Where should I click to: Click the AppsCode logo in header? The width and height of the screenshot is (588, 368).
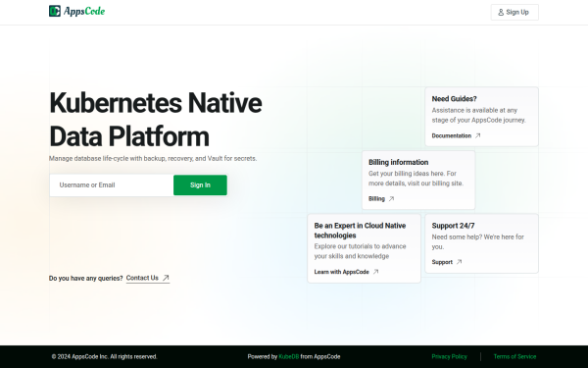click(x=76, y=11)
